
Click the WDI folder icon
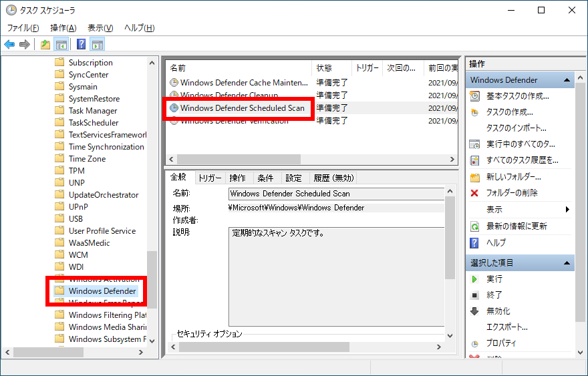coord(59,266)
